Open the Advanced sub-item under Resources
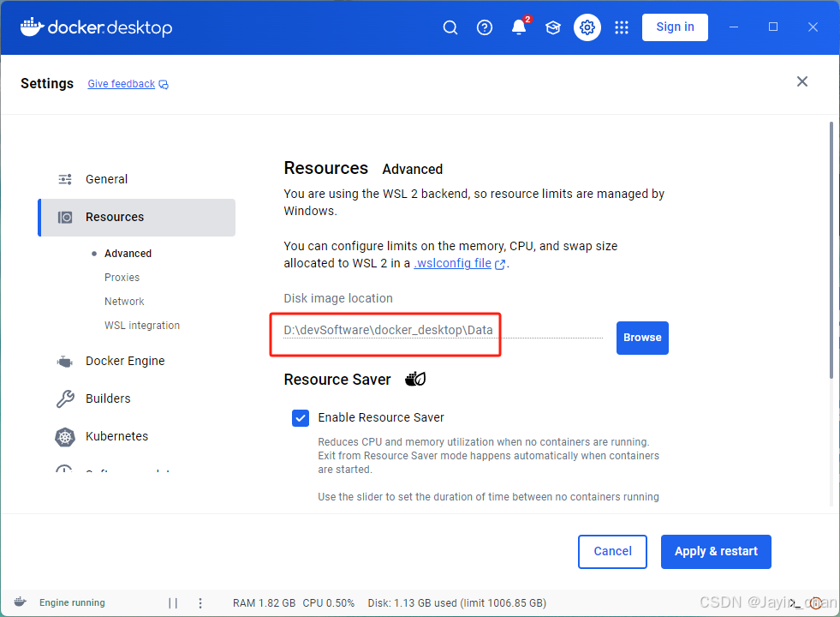The width and height of the screenshot is (840, 617). pos(128,254)
